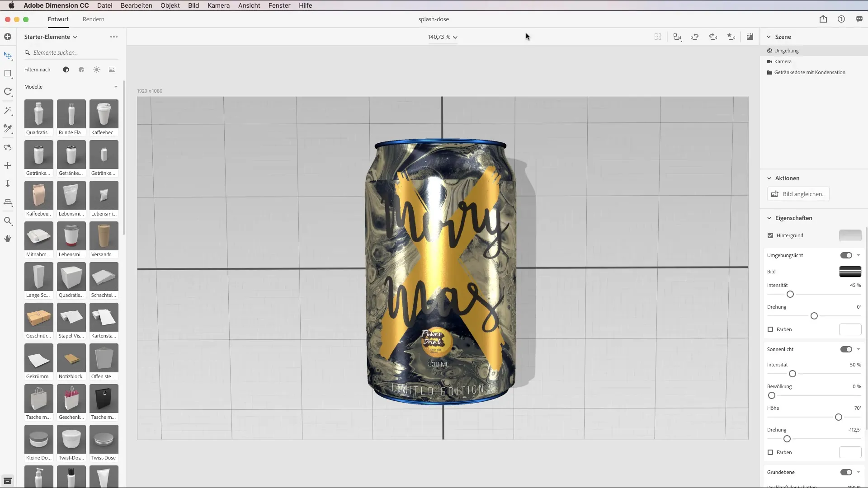Viewport: 868px width, 488px height.
Task: Open the Adobe Dimension CC menu
Action: [56, 5]
